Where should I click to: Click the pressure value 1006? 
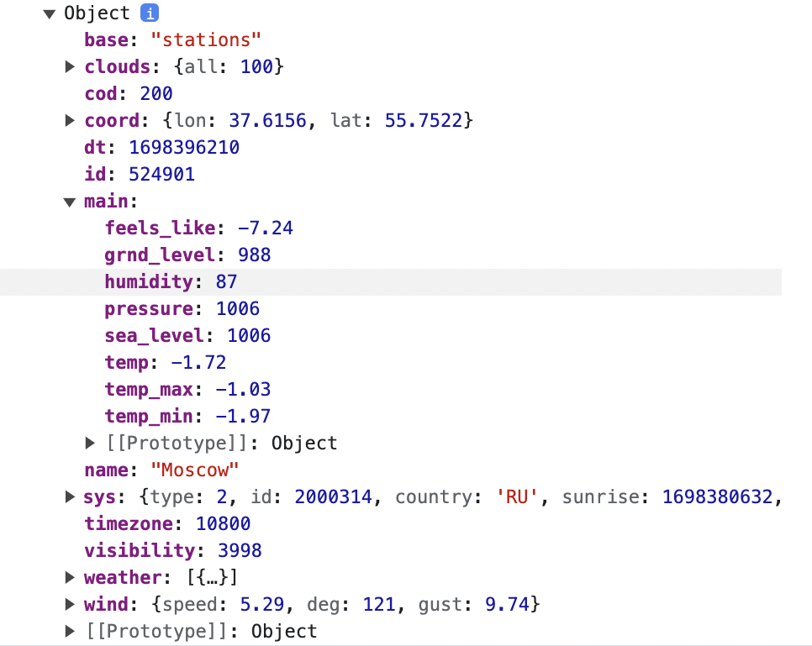pos(238,308)
